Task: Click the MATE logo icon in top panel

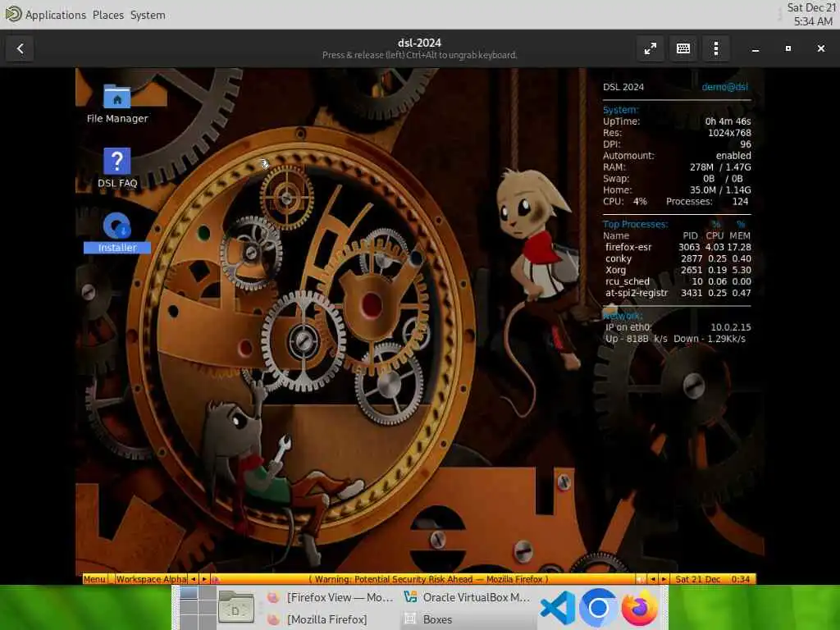Action: (x=13, y=15)
